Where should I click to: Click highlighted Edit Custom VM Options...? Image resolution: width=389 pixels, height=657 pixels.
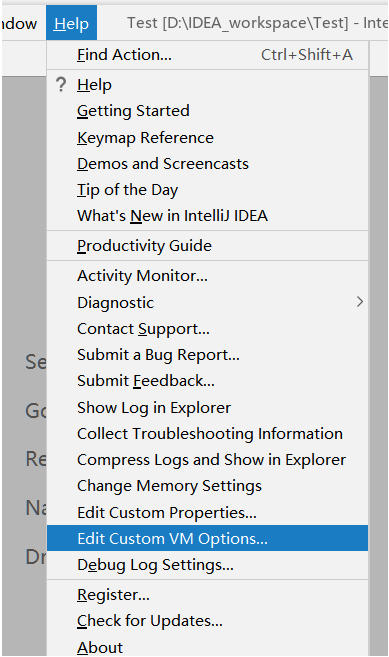coord(207,538)
